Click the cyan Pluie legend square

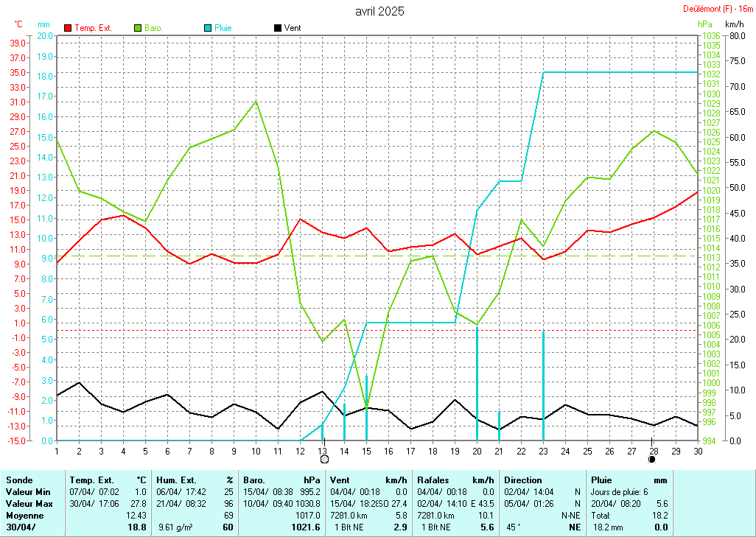(x=208, y=28)
